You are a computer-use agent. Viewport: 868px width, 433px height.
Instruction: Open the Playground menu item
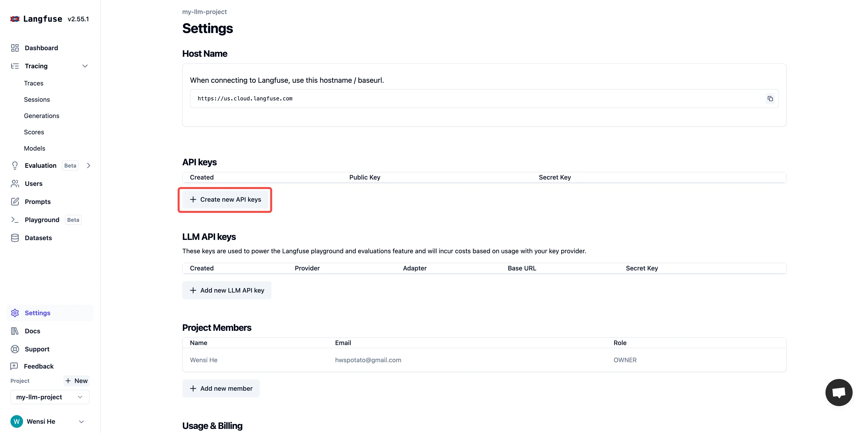[x=42, y=220]
